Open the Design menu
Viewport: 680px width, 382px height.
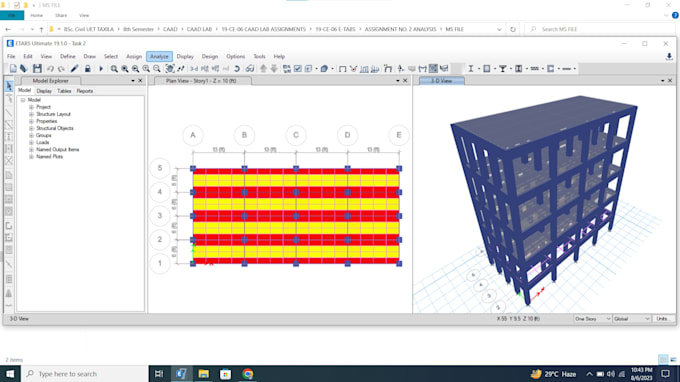(x=209, y=56)
